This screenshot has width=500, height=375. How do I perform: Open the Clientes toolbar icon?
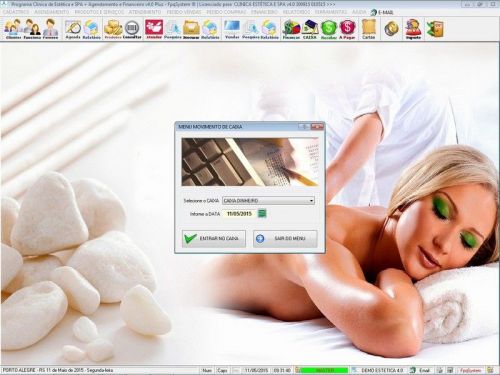click(x=13, y=29)
